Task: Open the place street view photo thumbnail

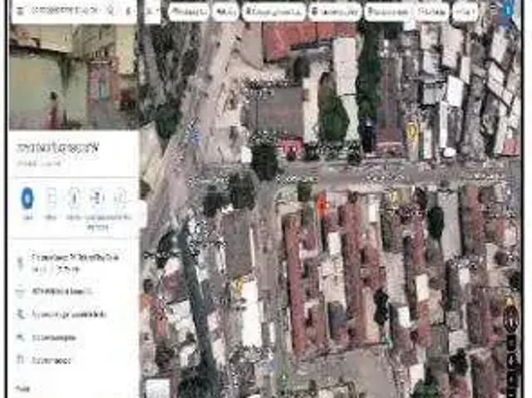Action: coord(73,76)
